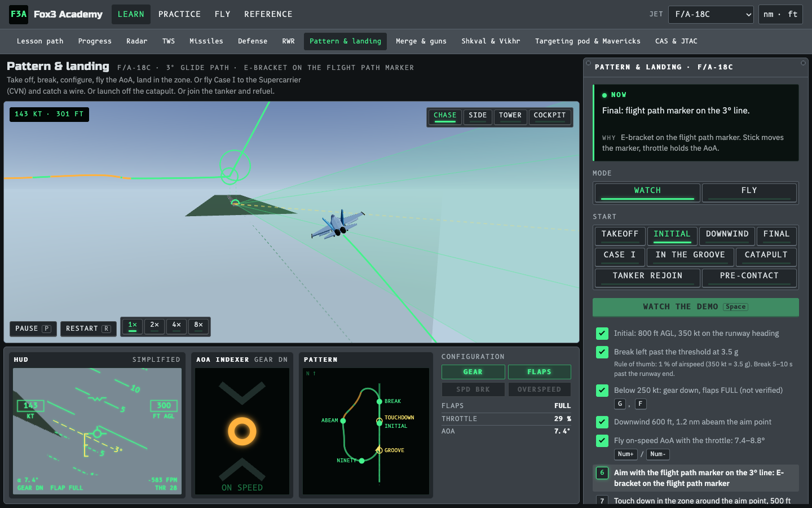Choose the IN THE GROOVE start
The image size is (812, 508).
pos(690,256)
